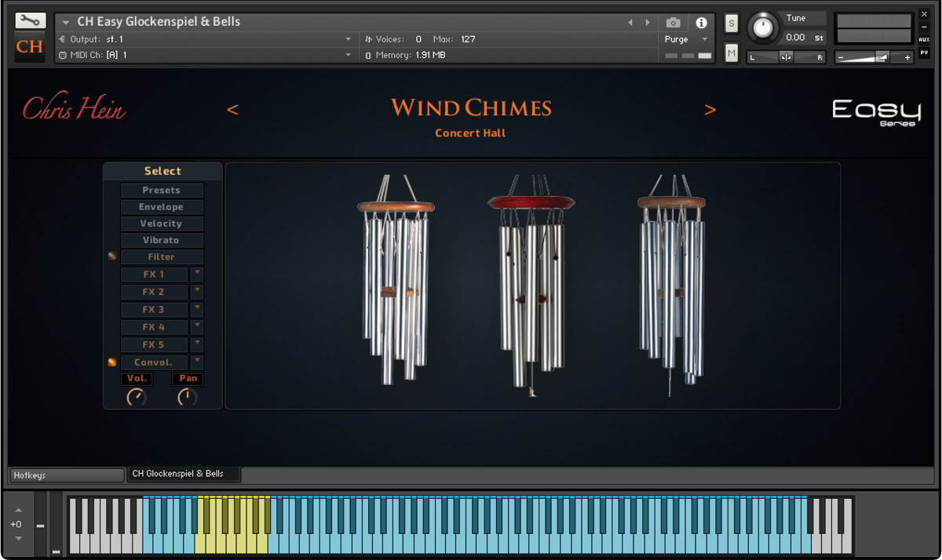This screenshot has width=942, height=560.
Task: Open the Output st. 1 dropdown
Action: 348,39
